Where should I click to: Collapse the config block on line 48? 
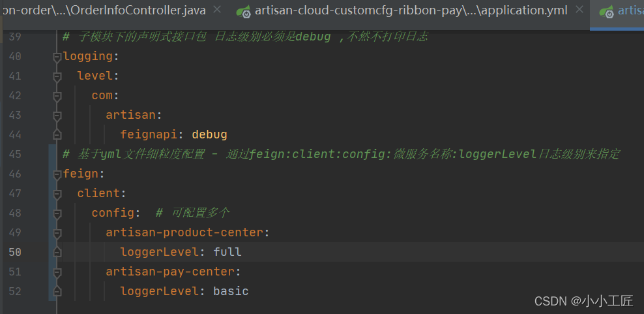pos(57,213)
